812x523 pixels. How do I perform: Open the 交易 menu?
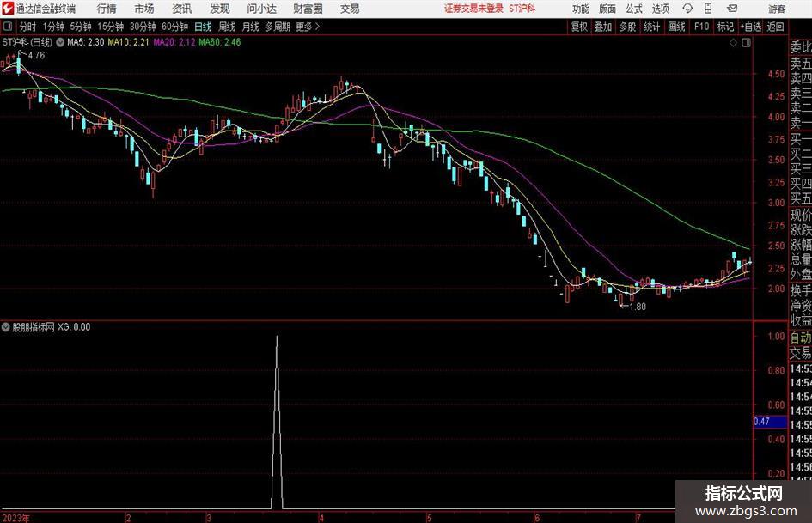point(350,9)
